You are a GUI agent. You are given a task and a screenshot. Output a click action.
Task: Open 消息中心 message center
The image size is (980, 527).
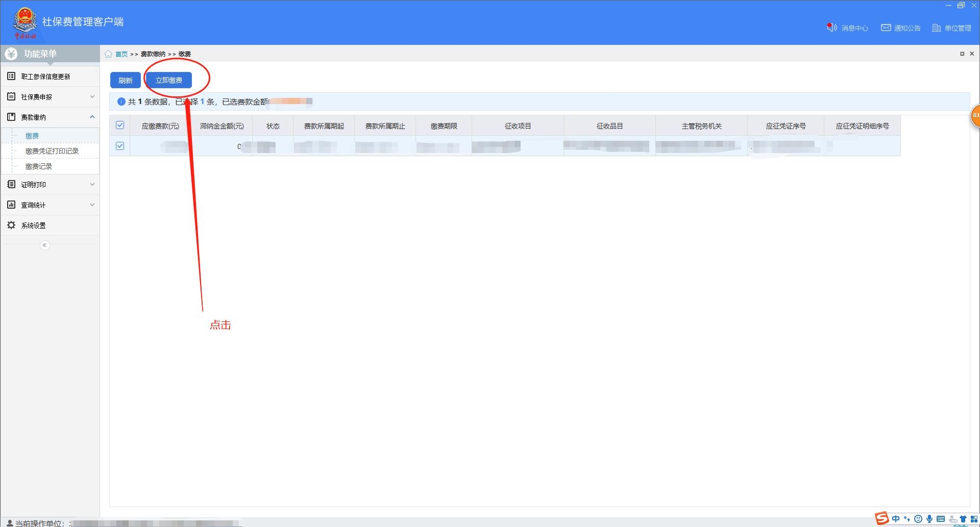tap(854, 28)
